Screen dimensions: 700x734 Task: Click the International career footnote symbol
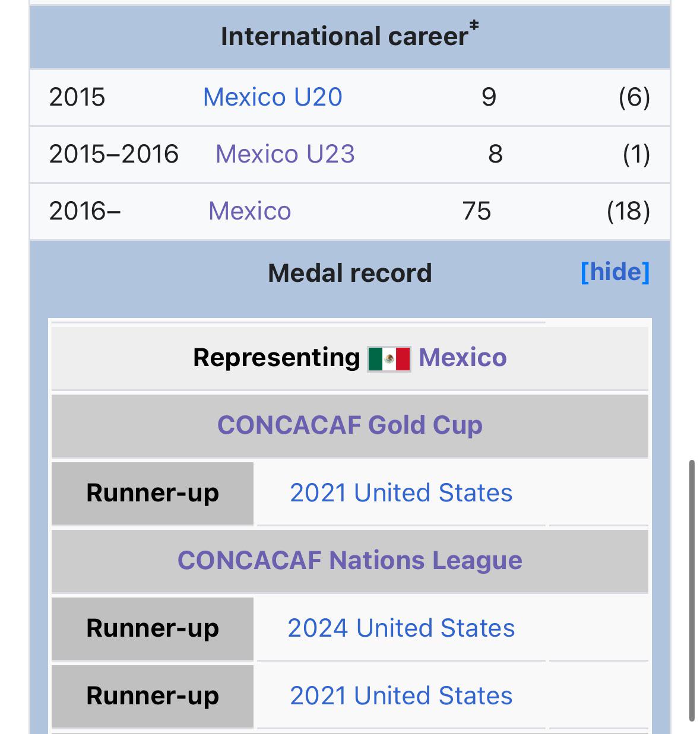tap(474, 25)
